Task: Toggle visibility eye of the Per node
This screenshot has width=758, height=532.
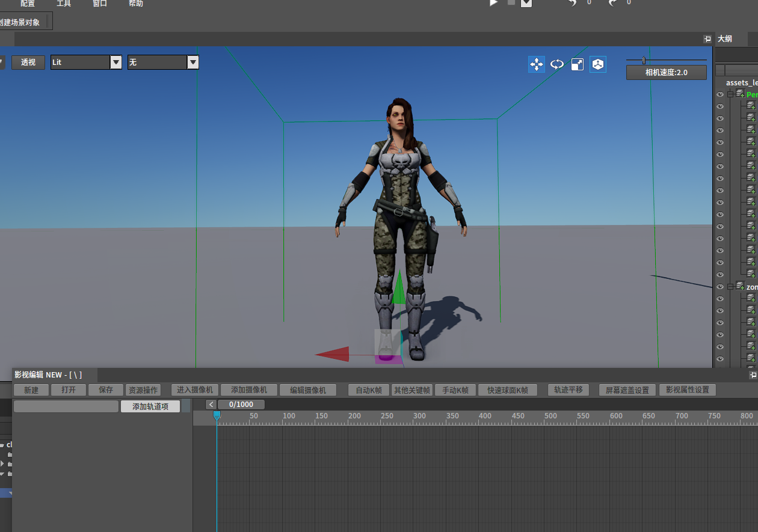Action: (720, 95)
